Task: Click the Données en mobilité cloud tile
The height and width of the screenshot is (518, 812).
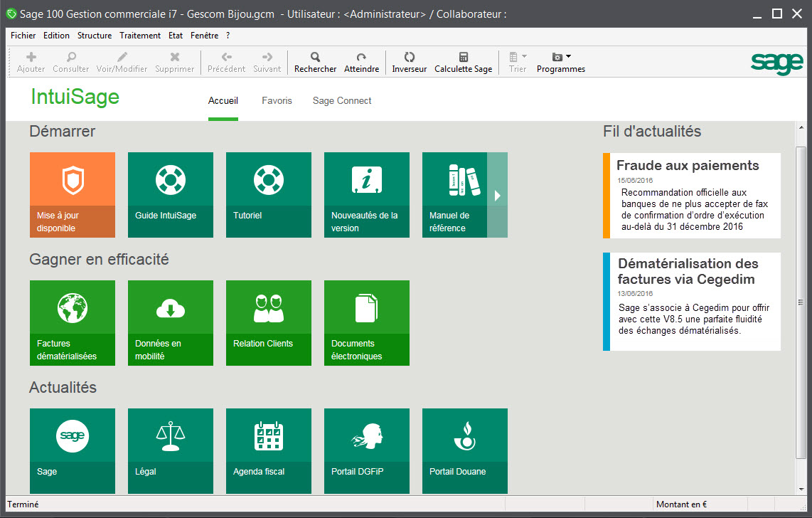Action: (170, 322)
